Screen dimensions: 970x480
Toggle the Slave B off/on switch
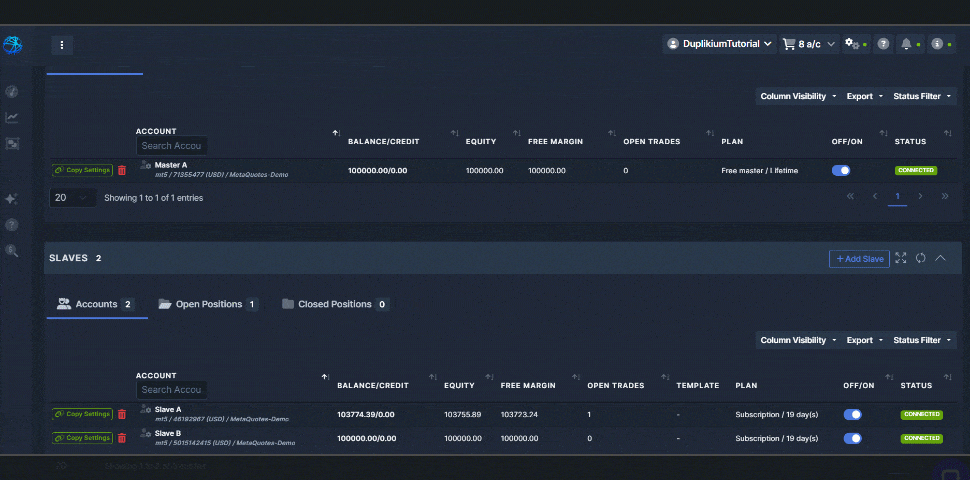(x=853, y=438)
